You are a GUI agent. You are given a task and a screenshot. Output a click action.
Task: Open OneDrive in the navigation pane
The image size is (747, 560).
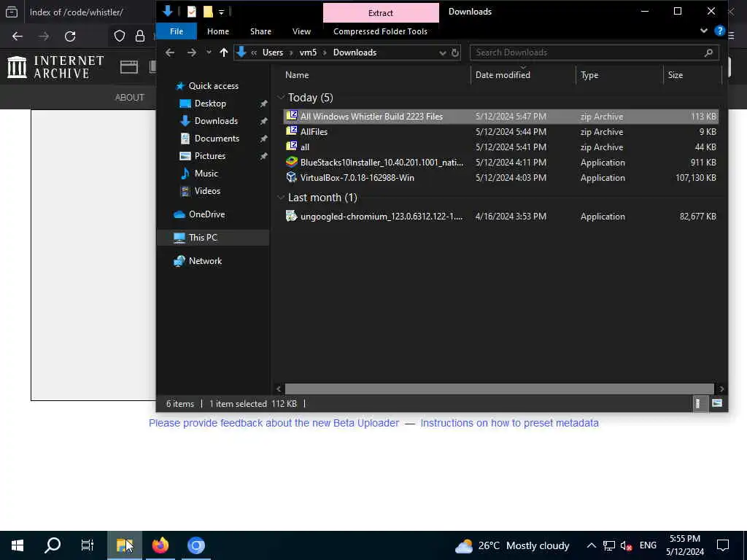click(x=206, y=214)
